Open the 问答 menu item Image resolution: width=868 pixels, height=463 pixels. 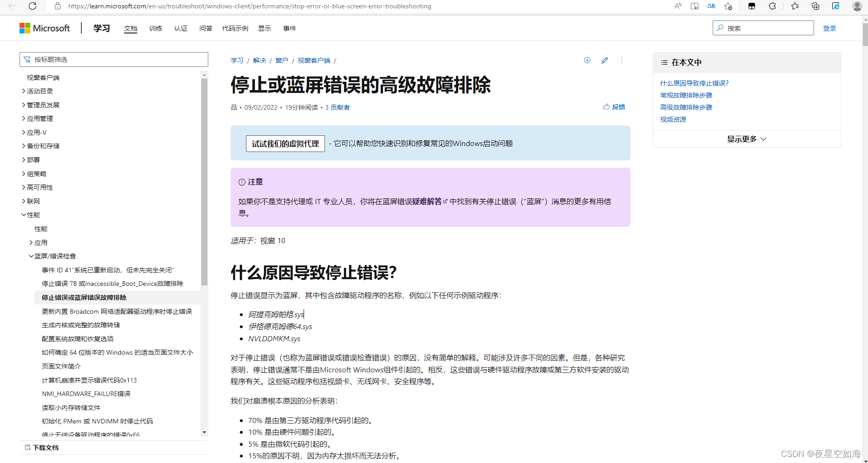click(x=205, y=28)
